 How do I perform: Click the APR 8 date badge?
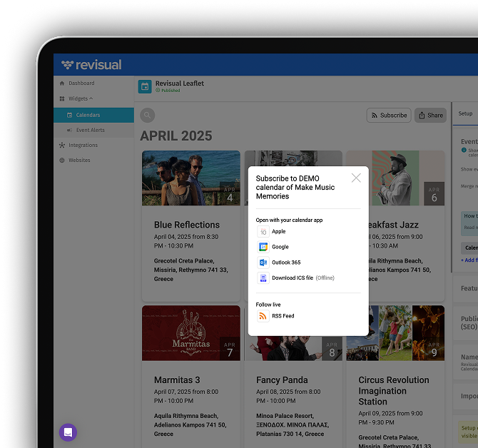[332, 349]
